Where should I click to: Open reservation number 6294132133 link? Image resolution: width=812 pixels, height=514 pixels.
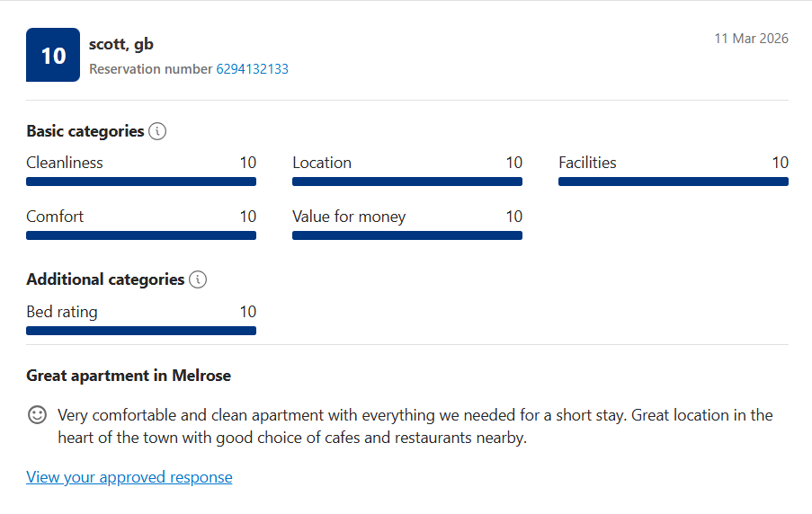252,69
